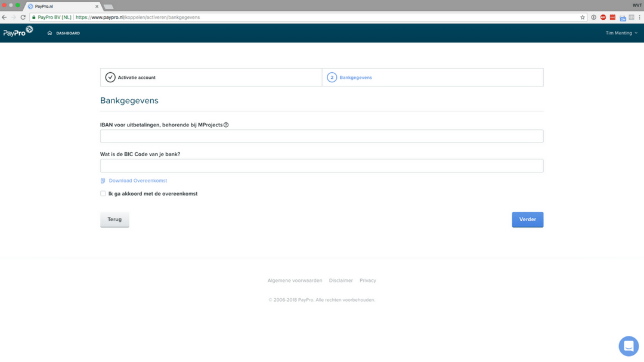Image resolution: width=644 pixels, height=362 pixels.
Task: Select the Bankgegevens step label
Action: coord(355,78)
